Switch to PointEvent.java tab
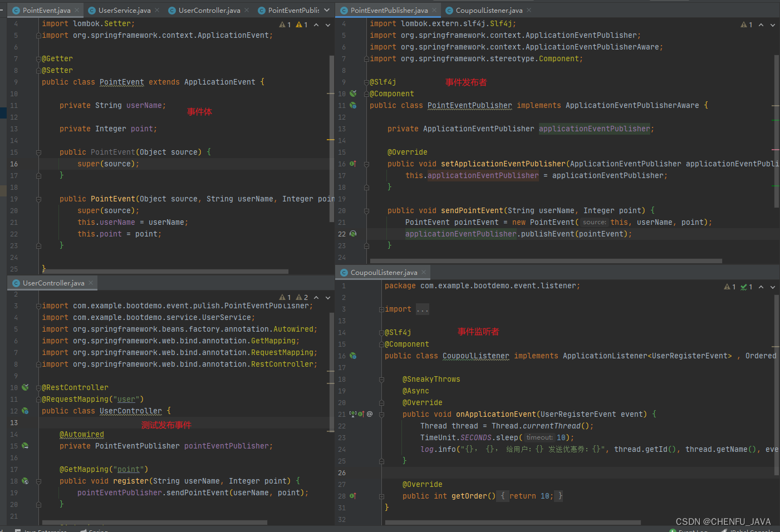 point(46,10)
